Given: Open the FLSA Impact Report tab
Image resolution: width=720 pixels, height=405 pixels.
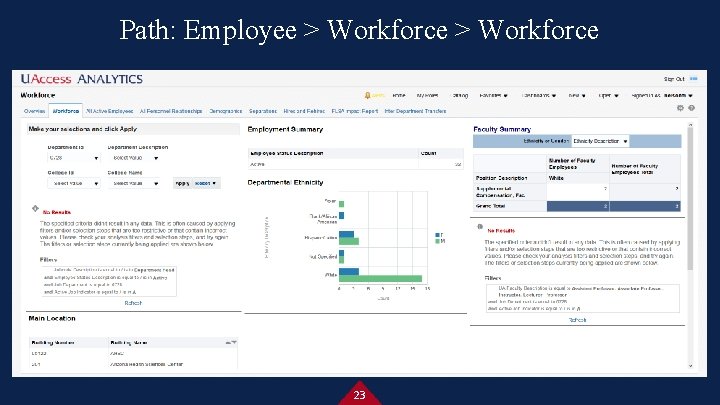Looking at the screenshot, I should point(354,111).
